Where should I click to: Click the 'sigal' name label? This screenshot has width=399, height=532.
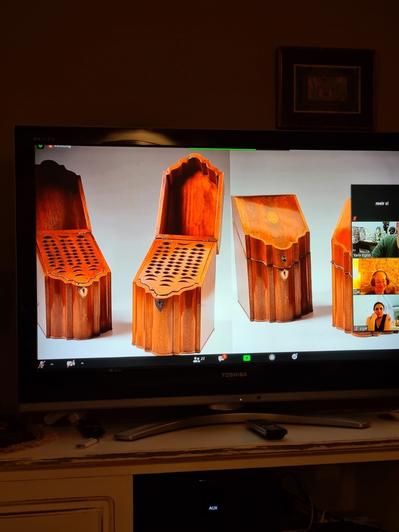point(361,328)
